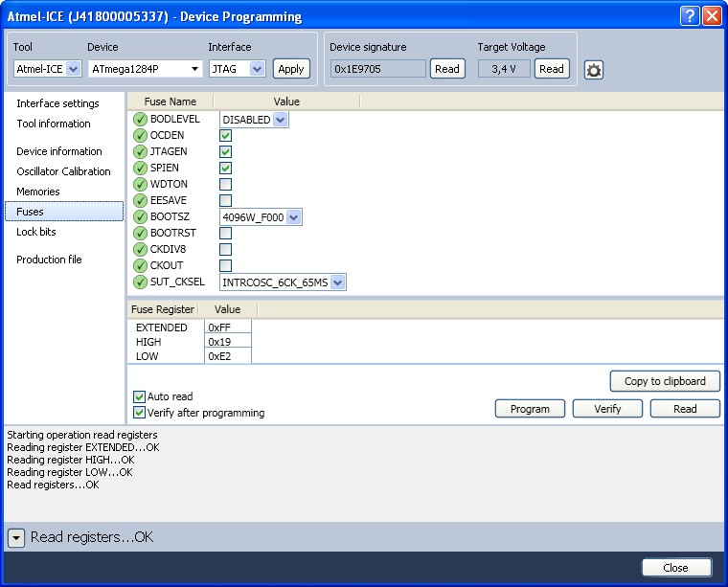Click log line 'Reading register HIGH...OK'
This screenshot has width=728, height=587.
click(71, 460)
